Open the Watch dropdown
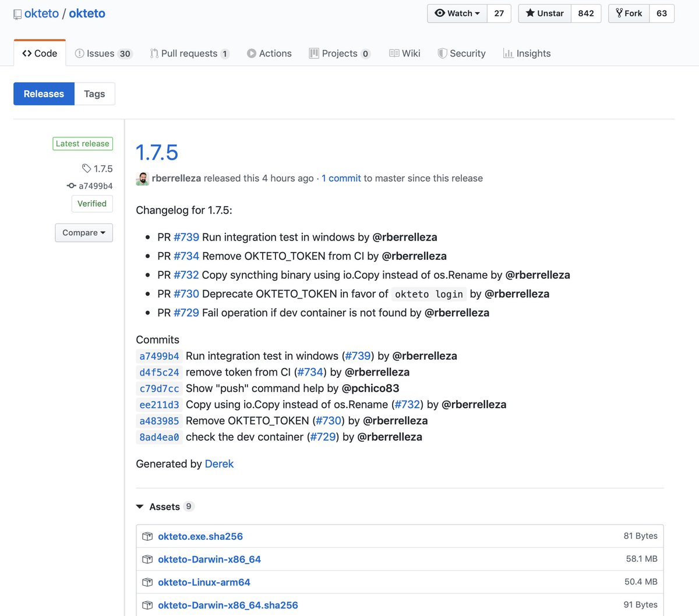This screenshot has width=699, height=616. click(x=457, y=13)
